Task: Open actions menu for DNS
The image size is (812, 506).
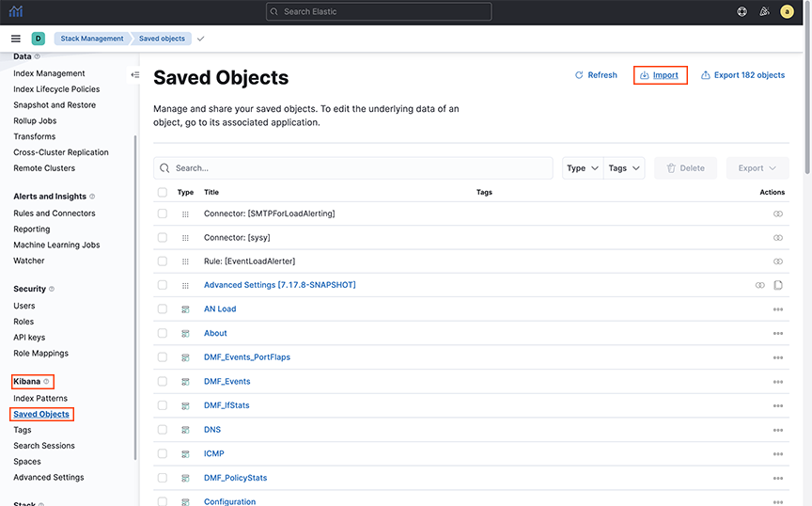Action: [x=778, y=430]
